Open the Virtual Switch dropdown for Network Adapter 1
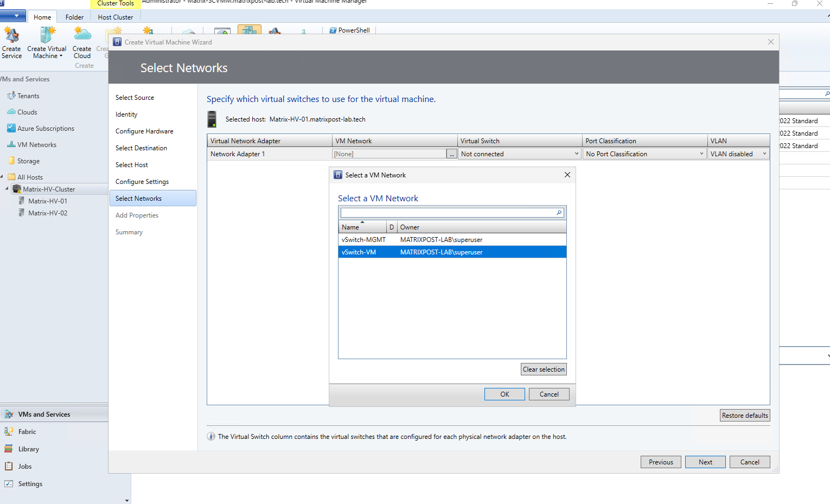830x504 pixels. [x=577, y=154]
